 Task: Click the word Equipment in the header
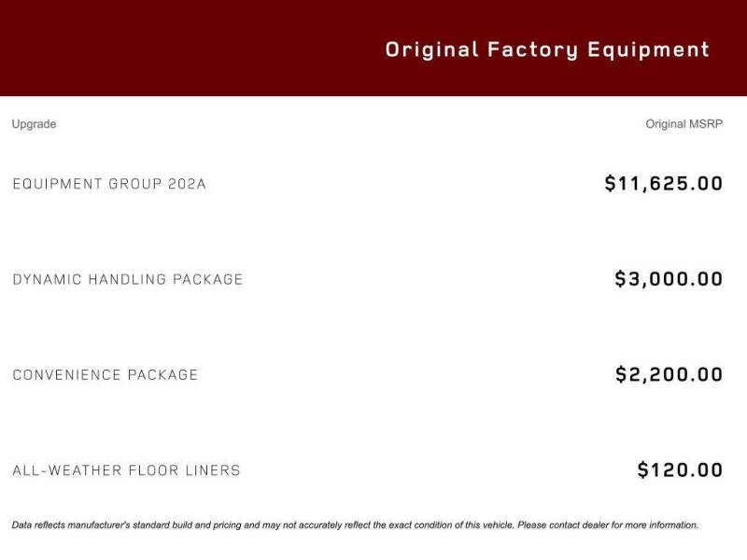(648, 50)
